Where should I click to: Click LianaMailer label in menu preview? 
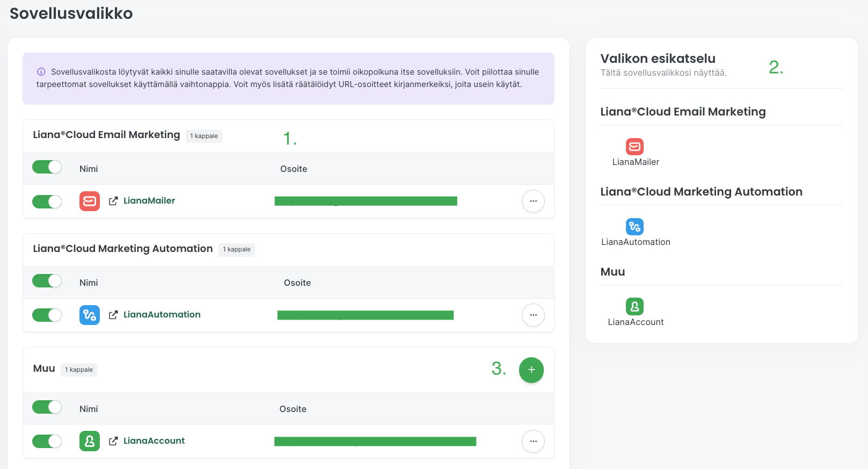tap(636, 162)
